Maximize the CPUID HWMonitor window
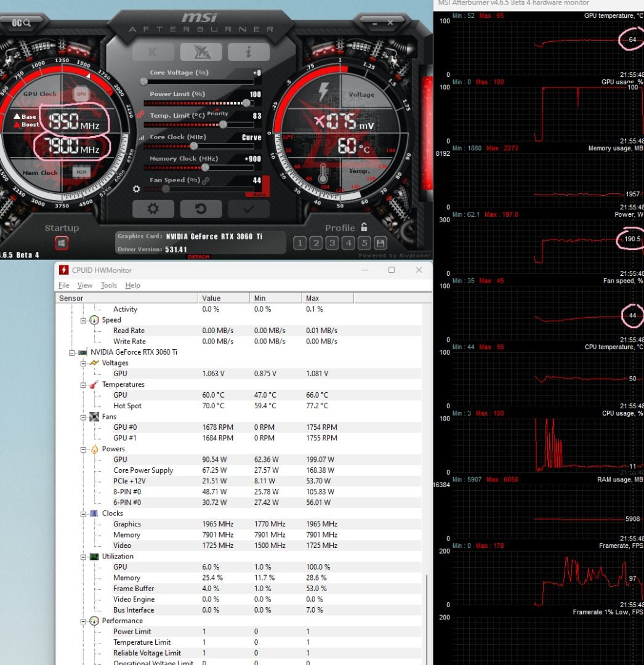This screenshot has height=665, width=644. click(392, 270)
